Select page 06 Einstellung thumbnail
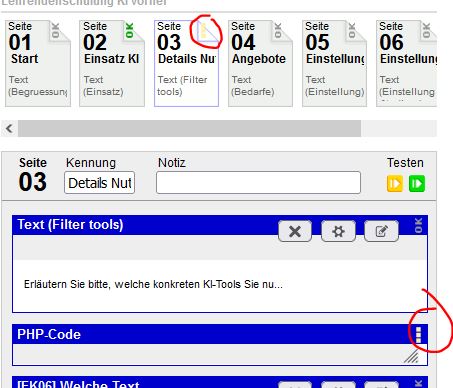Viewport: 453px width, 388px height. coord(406,63)
